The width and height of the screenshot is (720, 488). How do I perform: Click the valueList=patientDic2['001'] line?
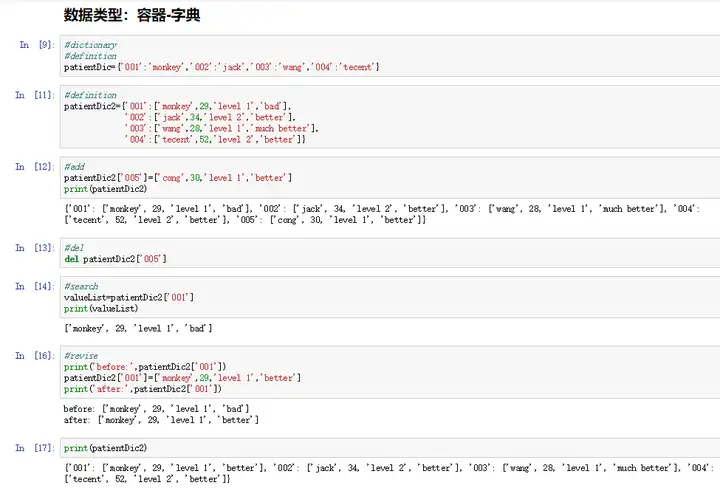click(x=129, y=297)
